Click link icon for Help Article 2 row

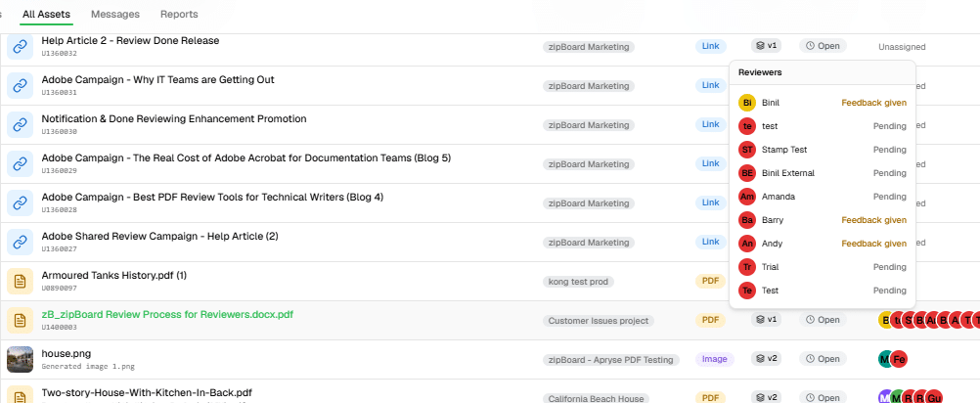20,46
